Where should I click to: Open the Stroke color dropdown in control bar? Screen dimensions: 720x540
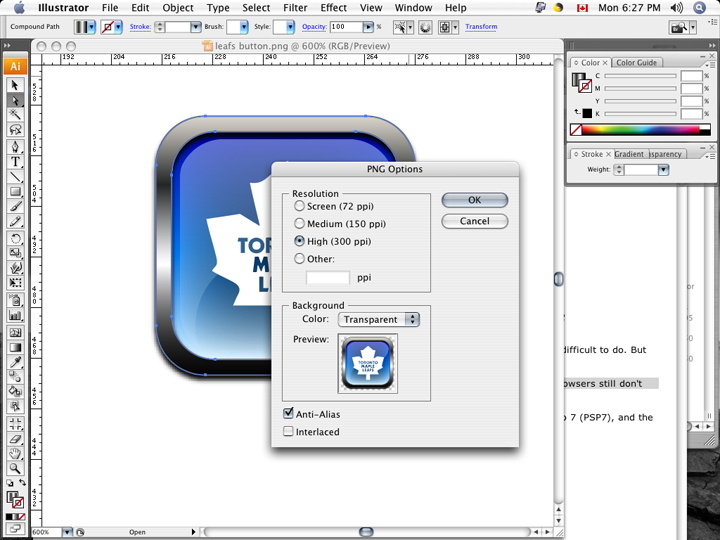click(x=118, y=27)
